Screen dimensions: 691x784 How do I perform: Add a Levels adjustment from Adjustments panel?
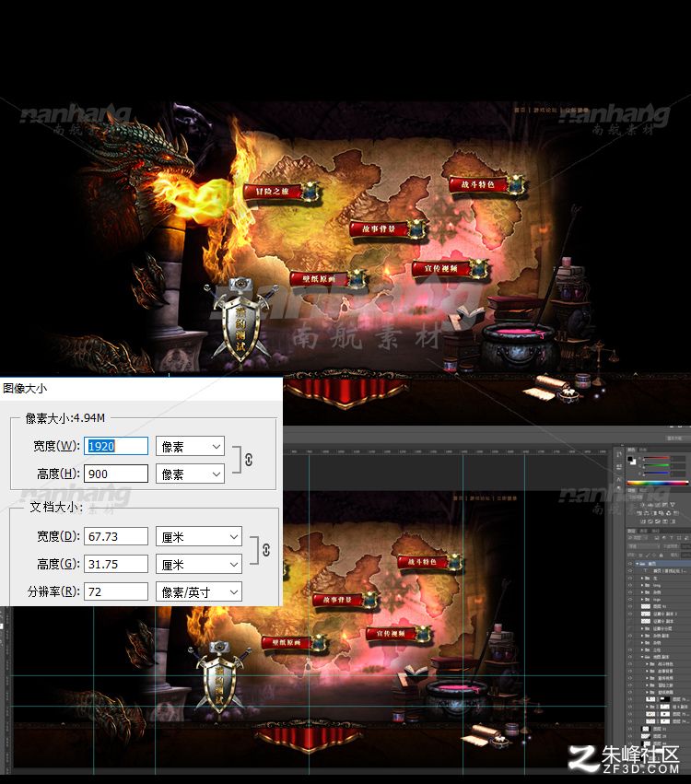click(x=650, y=505)
